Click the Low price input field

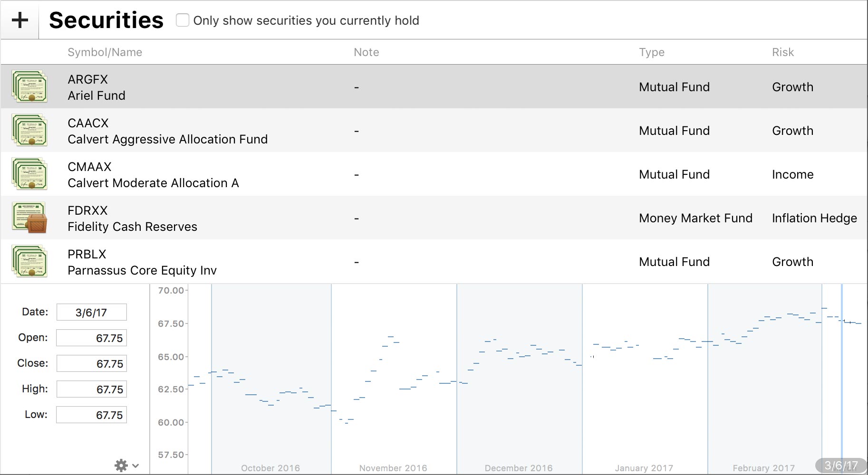(x=91, y=415)
